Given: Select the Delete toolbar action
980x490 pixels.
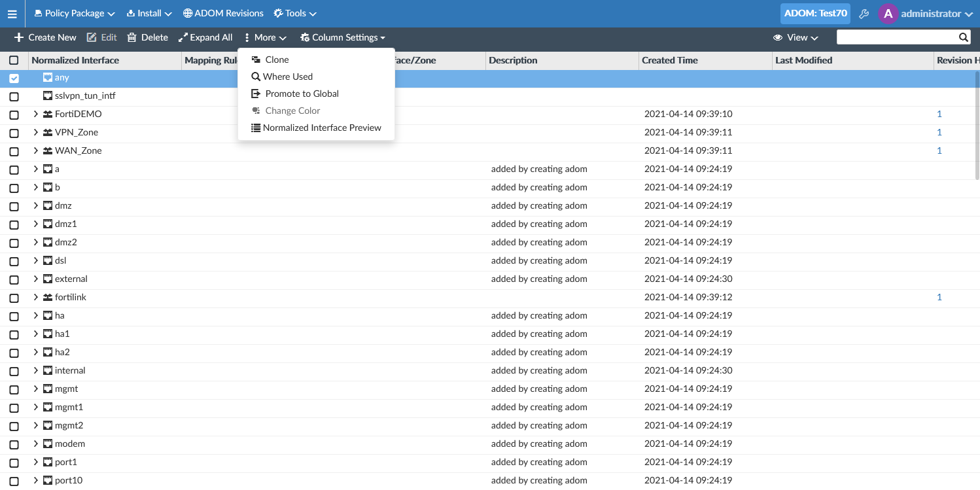Looking at the screenshot, I should [147, 37].
